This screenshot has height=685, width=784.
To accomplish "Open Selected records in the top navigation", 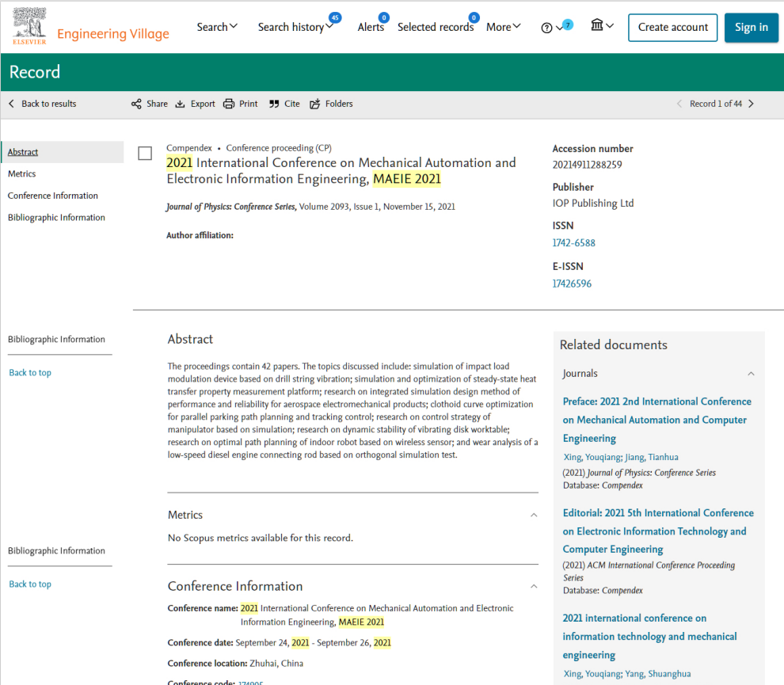I will click(x=436, y=27).
